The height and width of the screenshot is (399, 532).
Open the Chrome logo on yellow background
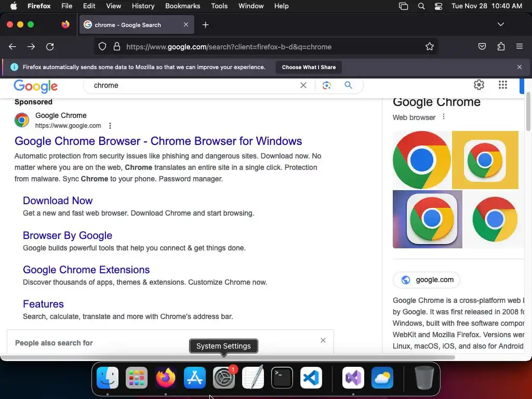(x=485, y=160)
